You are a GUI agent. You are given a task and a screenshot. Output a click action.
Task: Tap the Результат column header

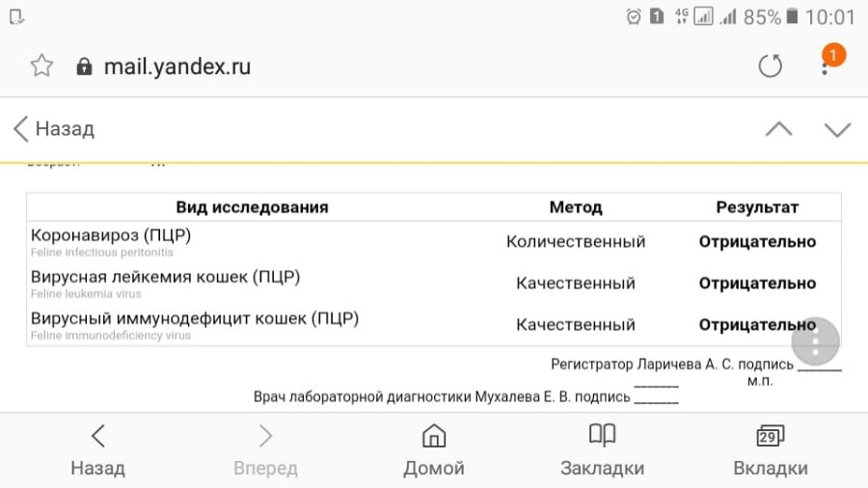(757, 207)
